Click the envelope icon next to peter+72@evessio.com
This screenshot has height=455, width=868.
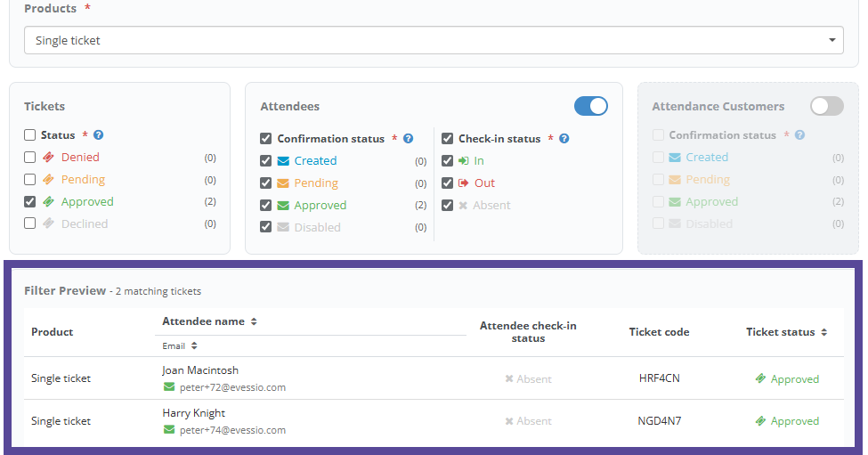coord(169,387)
